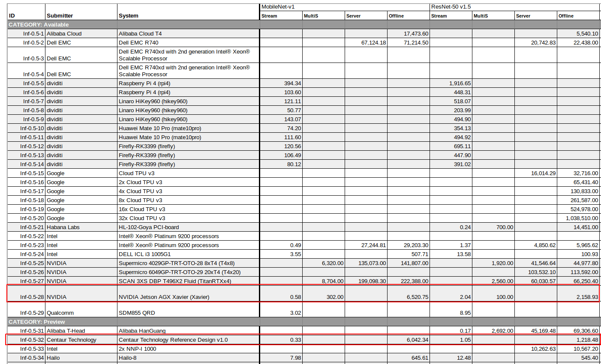Select the value 645.61
The image size is (601, 364).
coord(420,358)
